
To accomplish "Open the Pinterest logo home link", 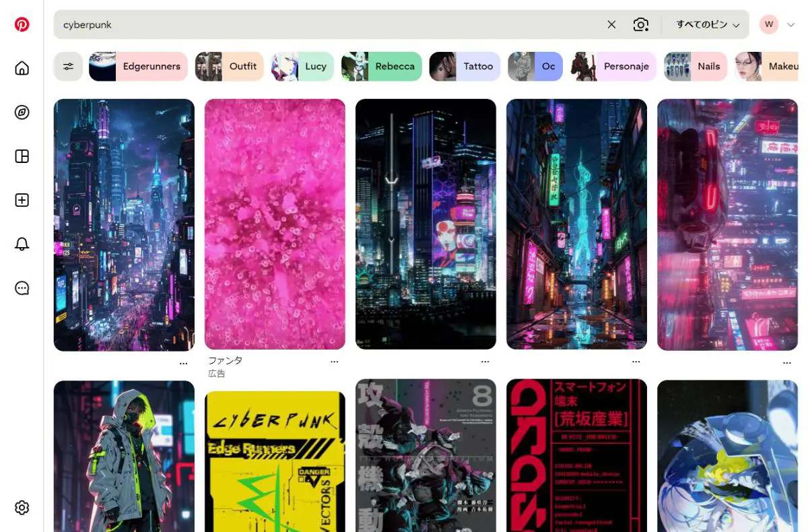I will [22, 25].
